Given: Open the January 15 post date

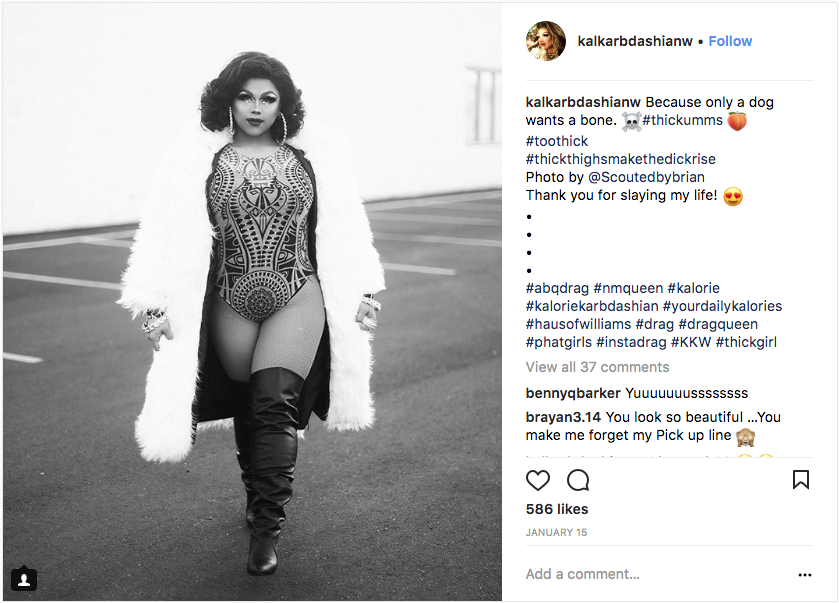Looking at the screenshot, I should (556, 532).
